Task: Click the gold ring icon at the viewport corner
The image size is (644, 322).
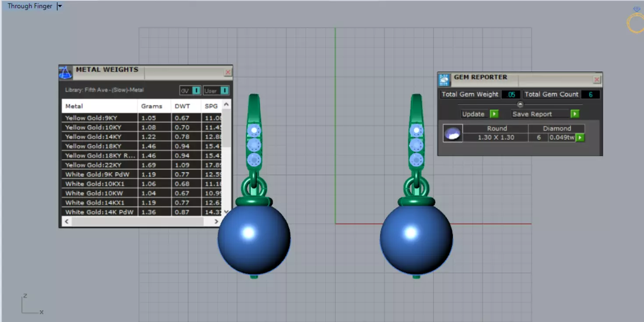Action: (636, 20)
